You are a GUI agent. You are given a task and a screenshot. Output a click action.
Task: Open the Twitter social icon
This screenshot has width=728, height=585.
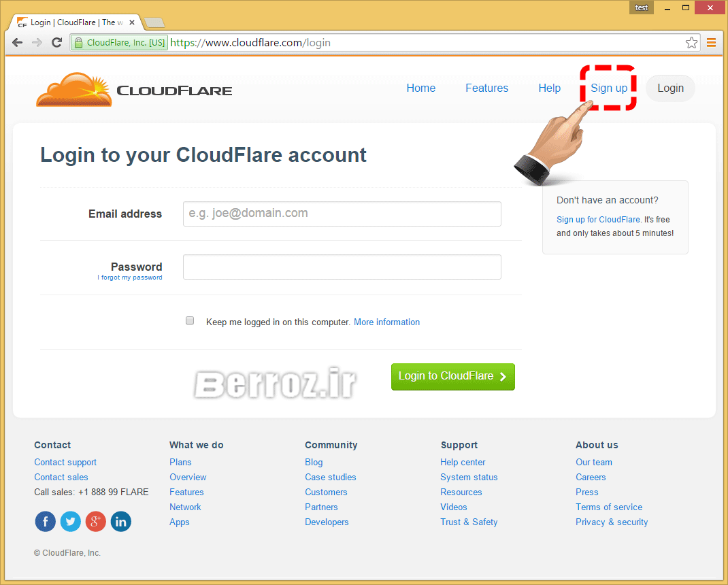pyautogui.click(x=70, y=522)
